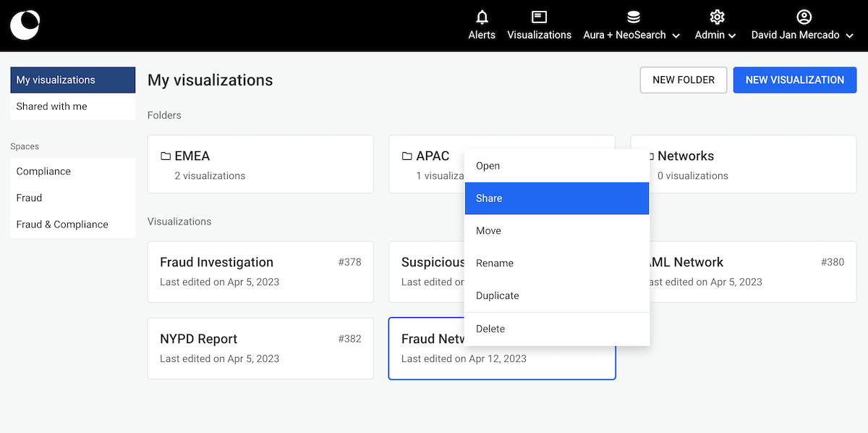Choose Duplicate from the context menu
Image resolution: width=868 pixels, height=433 pixels.
tap(556, 295)
